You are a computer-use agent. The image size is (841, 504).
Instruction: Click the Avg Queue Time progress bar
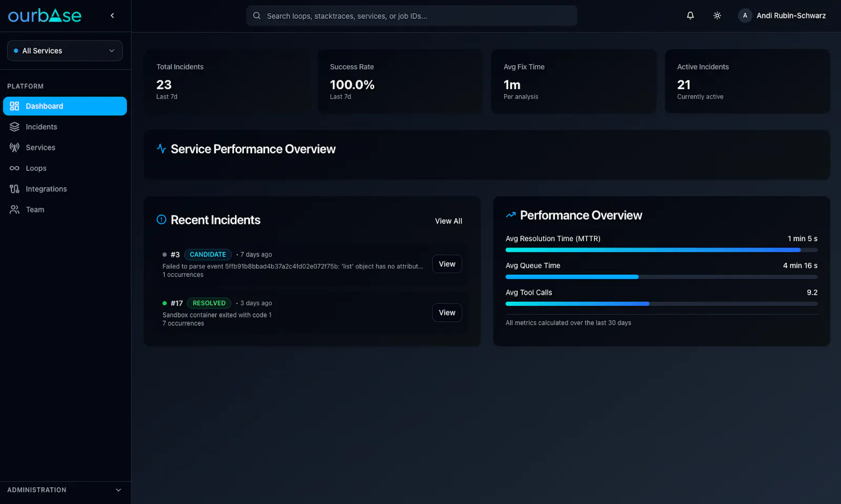pos(661,277)
